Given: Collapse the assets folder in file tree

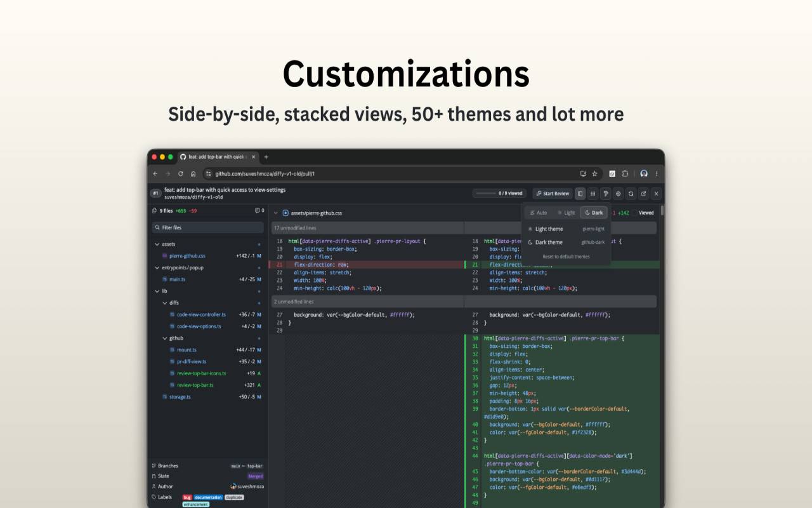Looking at the screenshot, I should tap(157, 244).
